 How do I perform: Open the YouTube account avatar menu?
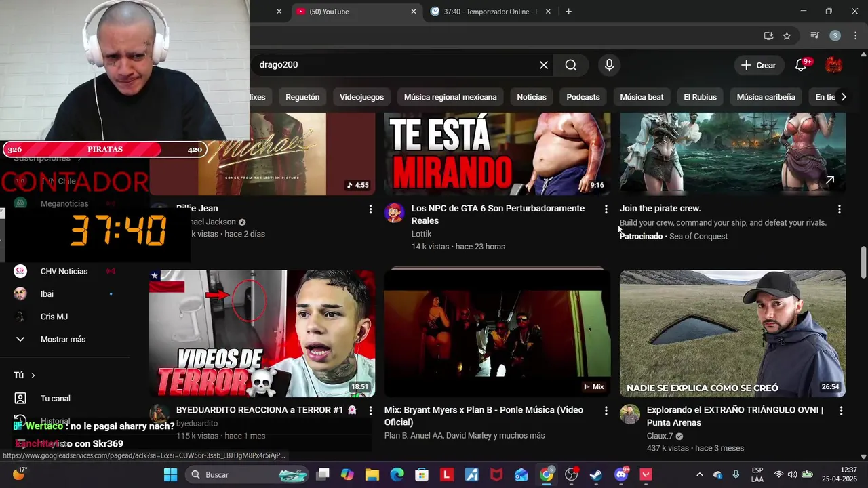click(x=833, y=65)
